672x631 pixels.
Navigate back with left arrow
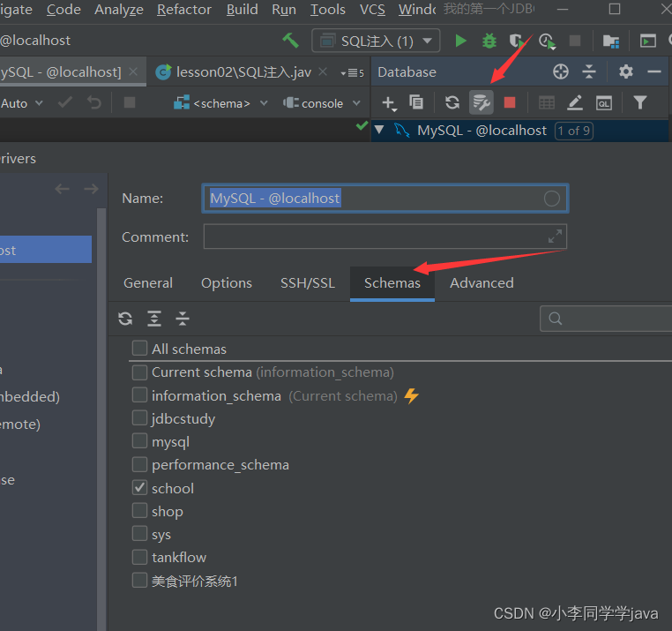[x=63, y=189]
